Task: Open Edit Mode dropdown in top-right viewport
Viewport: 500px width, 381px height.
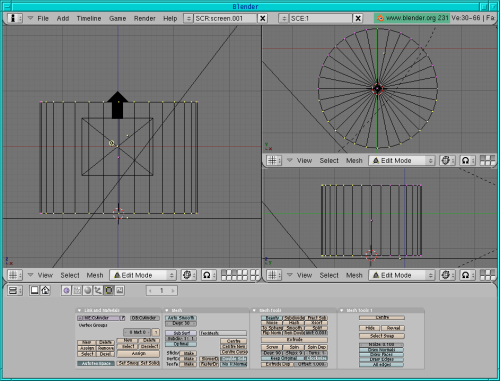Action: point(402,160)
